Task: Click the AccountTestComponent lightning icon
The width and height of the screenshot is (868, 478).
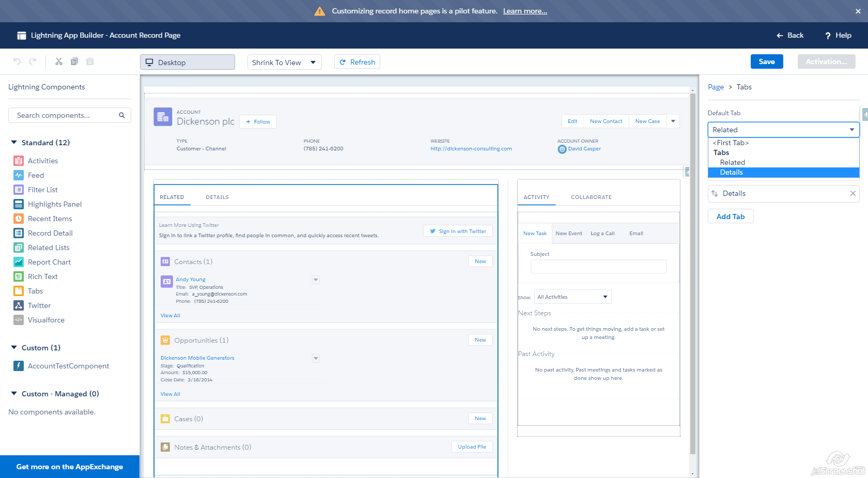Action: (19, 366)
